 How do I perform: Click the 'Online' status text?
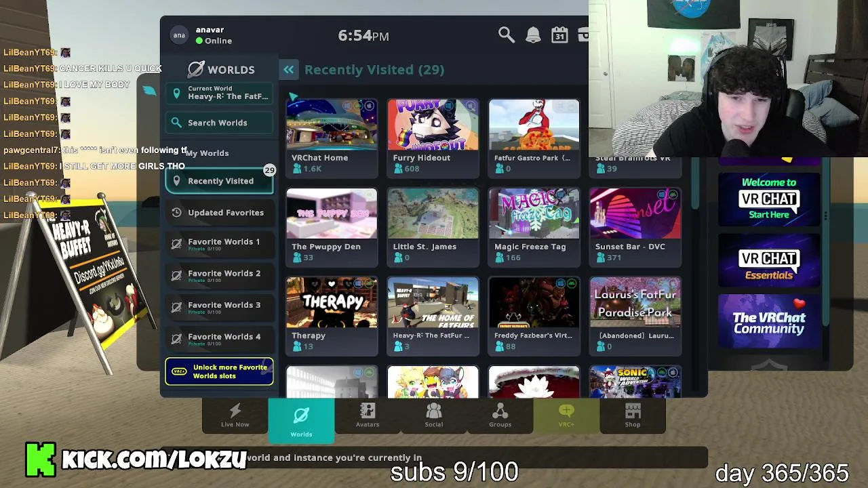pyautogui.click(x=218, y=41)
